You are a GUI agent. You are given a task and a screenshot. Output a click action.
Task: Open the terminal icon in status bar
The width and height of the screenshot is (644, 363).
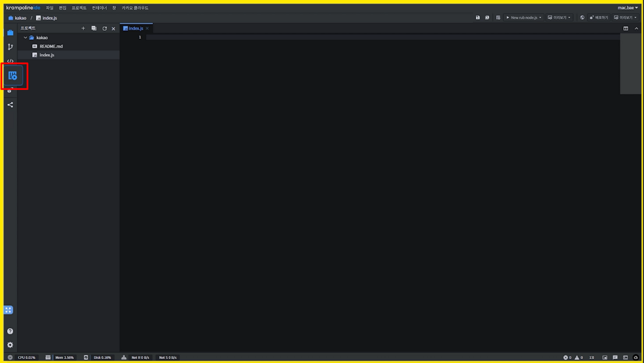click(x=625, y=358)
